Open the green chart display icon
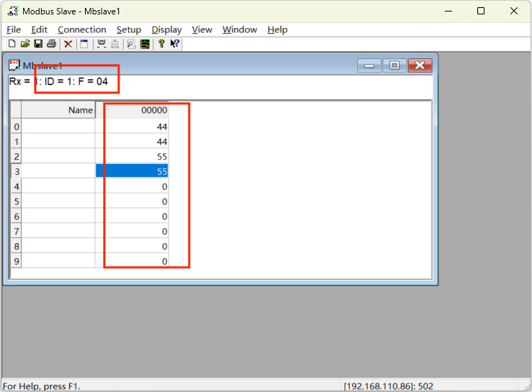The width and height of the screenshot is (532, 392). point(145,44)
